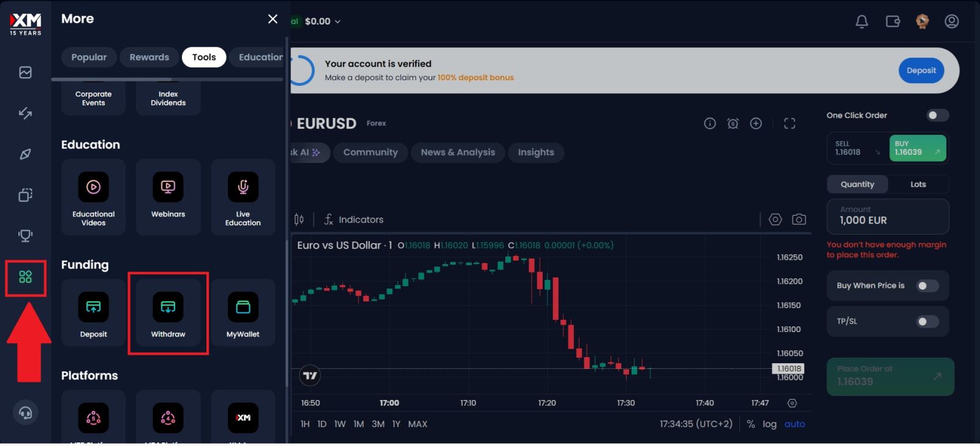Expand the account balance $0.00 dropdown
980x446 pixels.
pyautogui.click(x=322, y=21)
